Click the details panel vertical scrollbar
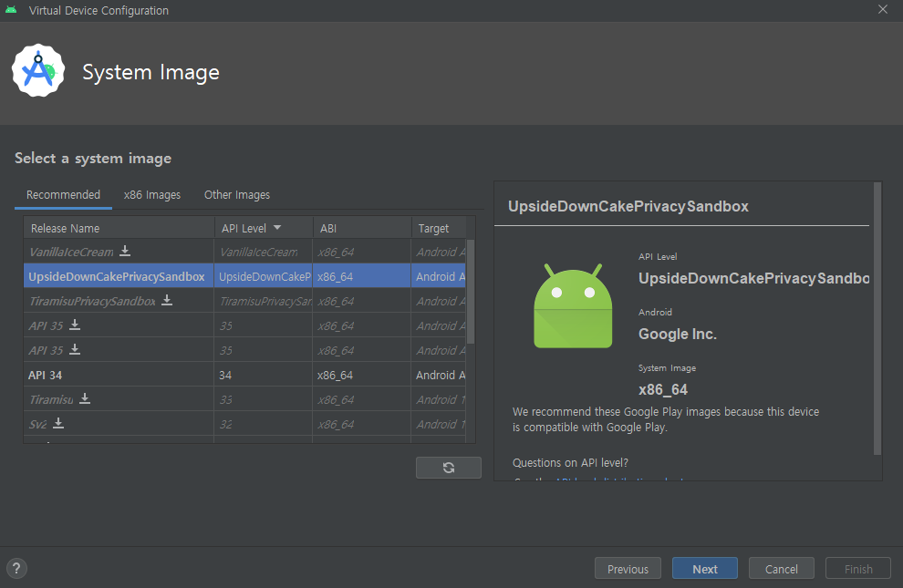The width and height of the screenshot is (903, 588). pos(877,318)
